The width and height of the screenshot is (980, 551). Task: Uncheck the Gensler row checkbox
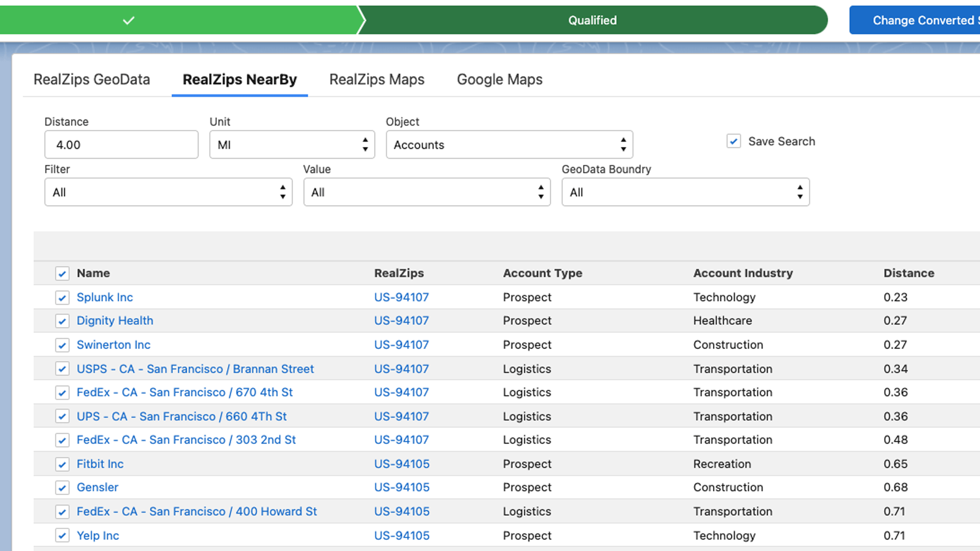click(x=62, y=488)
